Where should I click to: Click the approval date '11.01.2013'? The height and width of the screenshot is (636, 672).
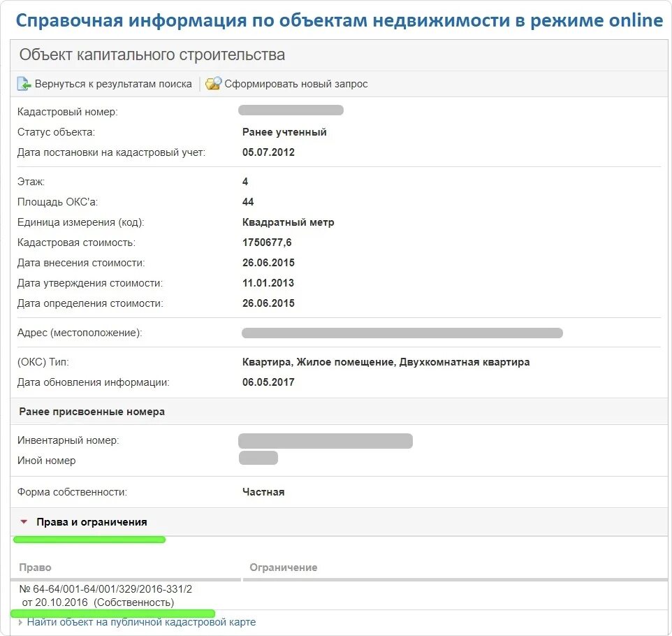click(268, 283)
